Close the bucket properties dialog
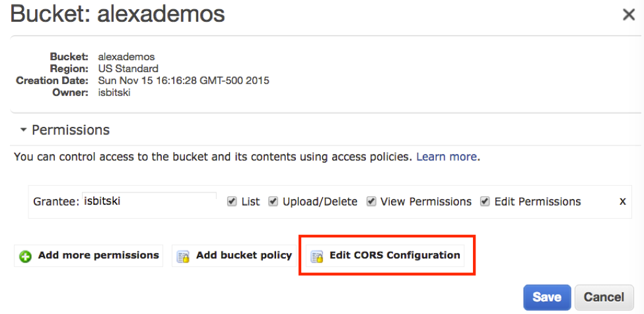 coord(629,15)
